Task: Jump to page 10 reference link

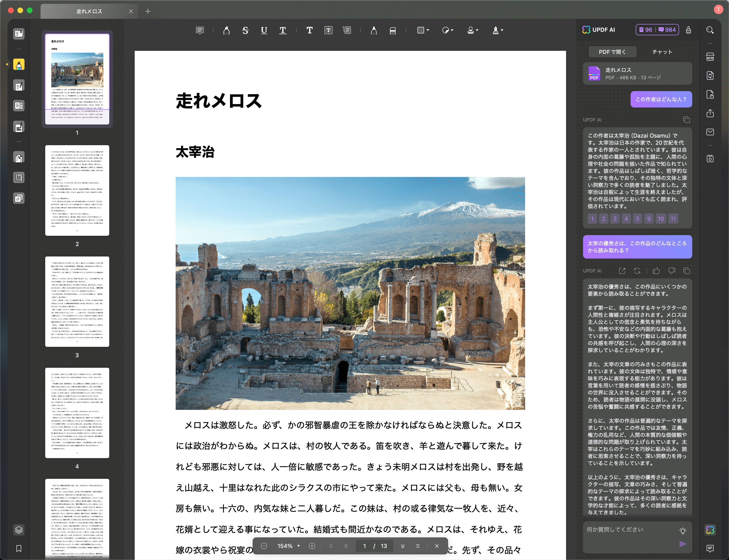Action: pos(661,219)
